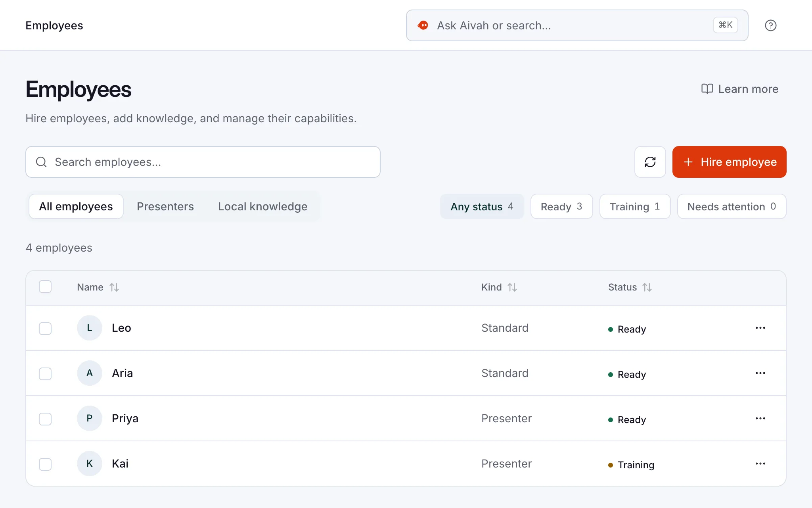Click the refresh employees list icon
The height and width of the screenshot is (508, 812).
point(650,162)
